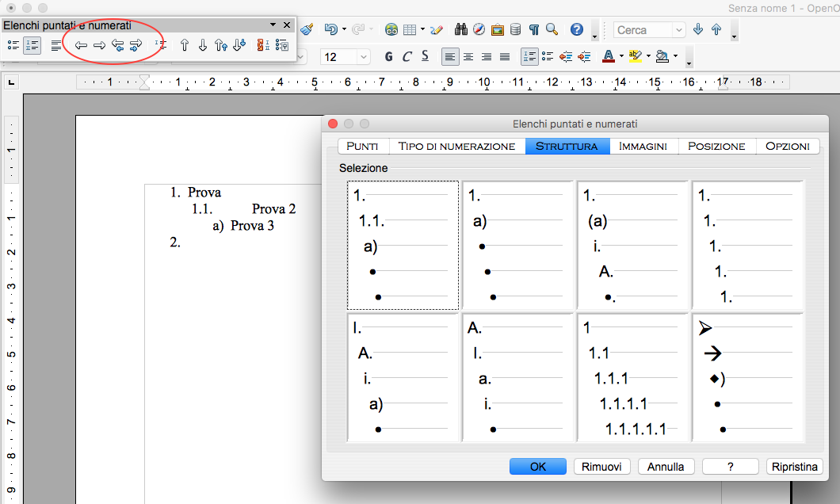Align text left
The height and width of the screenshot is (504, 840).
point(450,56)
